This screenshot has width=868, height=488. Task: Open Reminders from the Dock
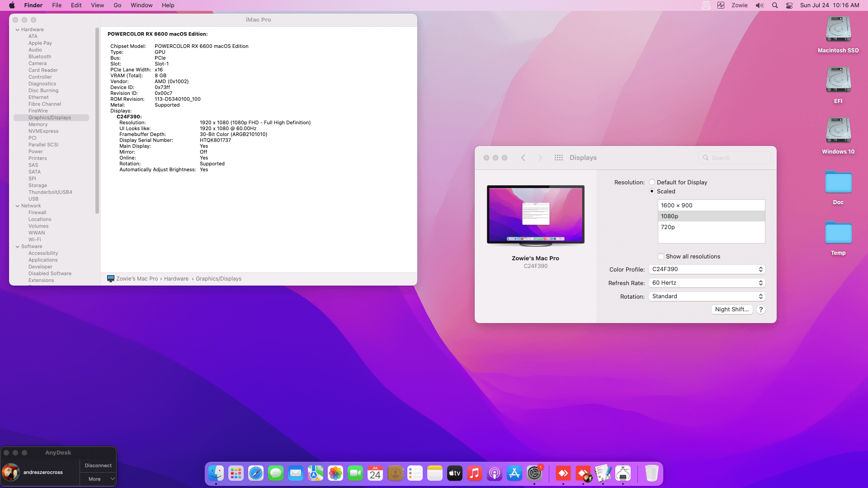tap(415, 473)
